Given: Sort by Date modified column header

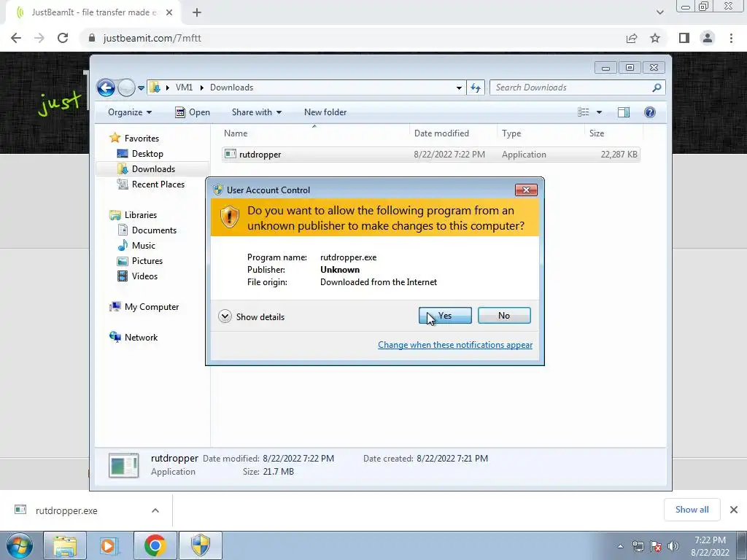Looking at the screenshot, I should click(453, 133).
